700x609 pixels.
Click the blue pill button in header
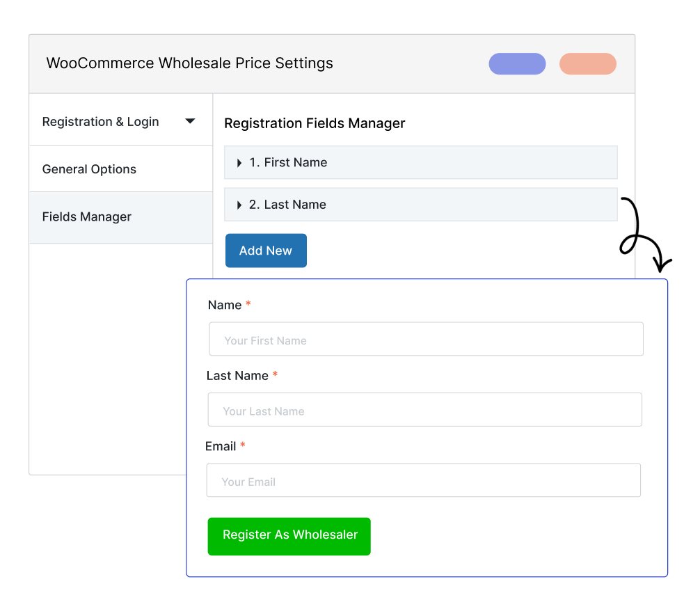(517, 64)
